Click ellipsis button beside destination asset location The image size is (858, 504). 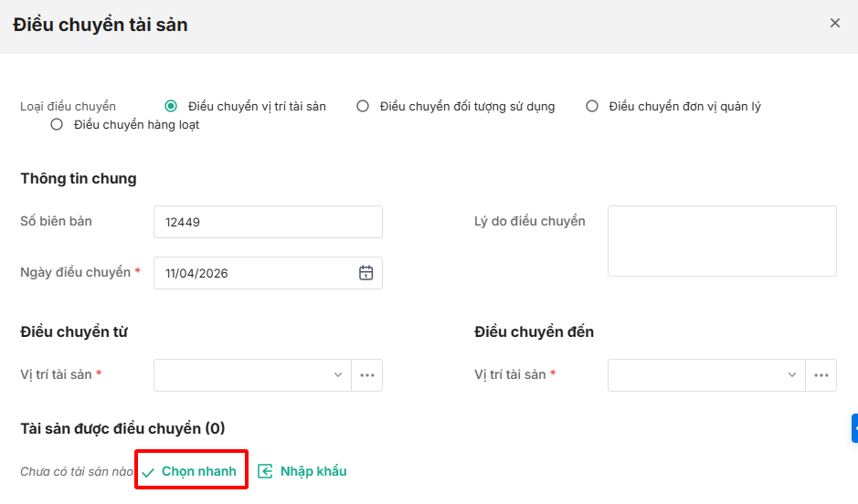coord(821,375)
